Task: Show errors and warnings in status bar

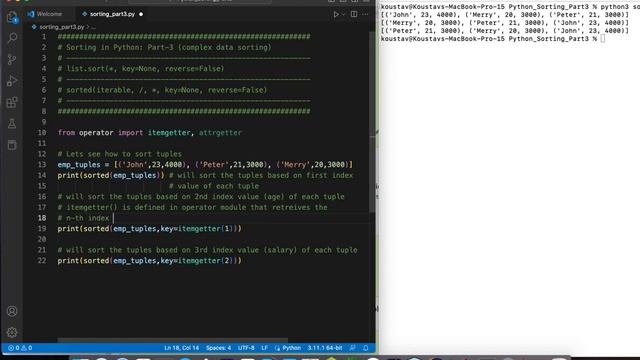Action: coord(20,348)
